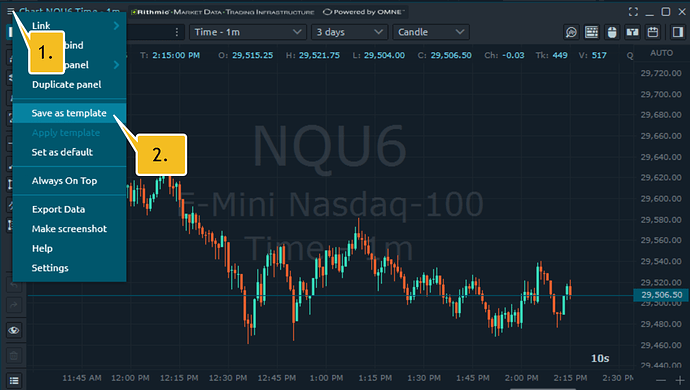Viewport: 690px width, 390px height.
Task: Open the Candle chart style dropdown
Action: (x=431, y=32)
